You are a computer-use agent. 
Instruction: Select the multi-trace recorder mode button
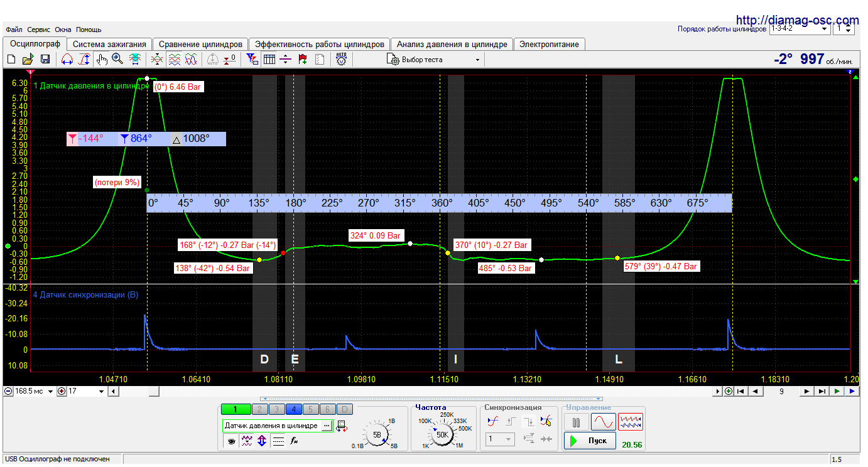click(x=631, y=422)
